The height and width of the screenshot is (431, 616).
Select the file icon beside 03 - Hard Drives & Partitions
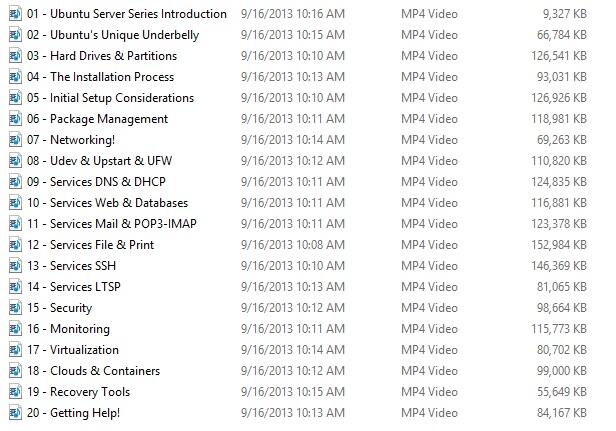[15, 56]
